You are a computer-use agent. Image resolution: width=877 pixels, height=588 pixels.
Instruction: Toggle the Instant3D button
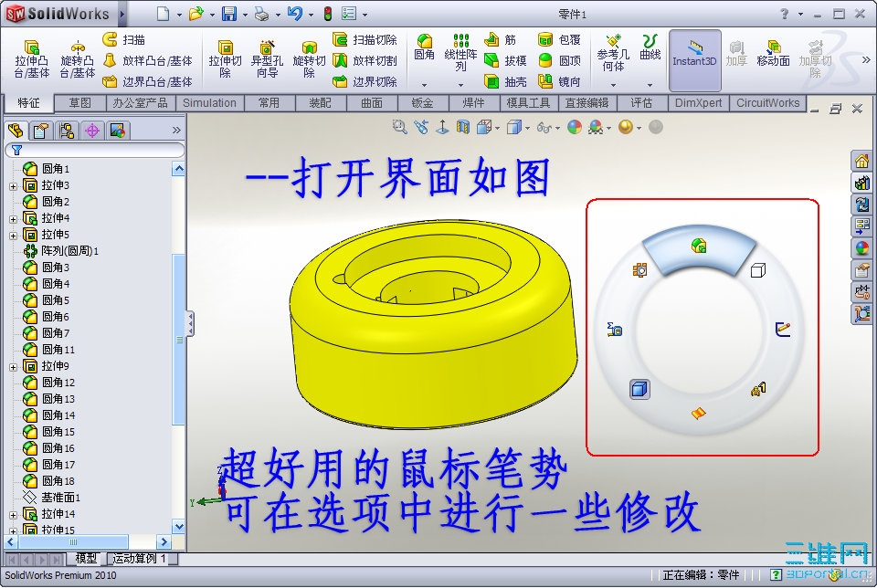pos(694,60)
